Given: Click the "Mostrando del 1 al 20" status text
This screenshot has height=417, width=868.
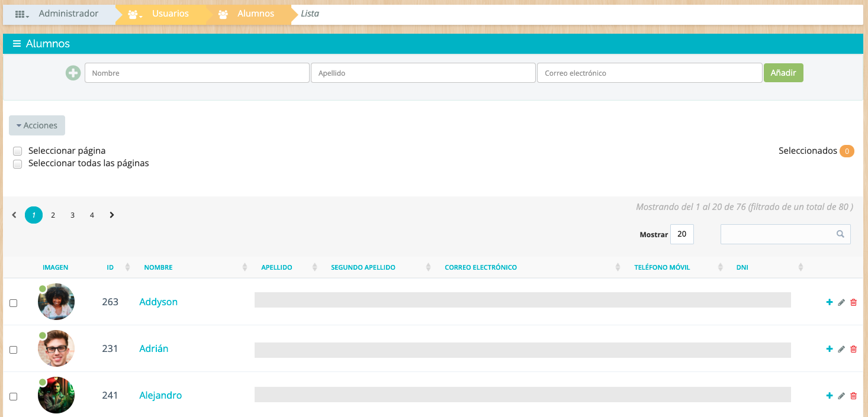Looking at the screenshot, I should 745,207.
